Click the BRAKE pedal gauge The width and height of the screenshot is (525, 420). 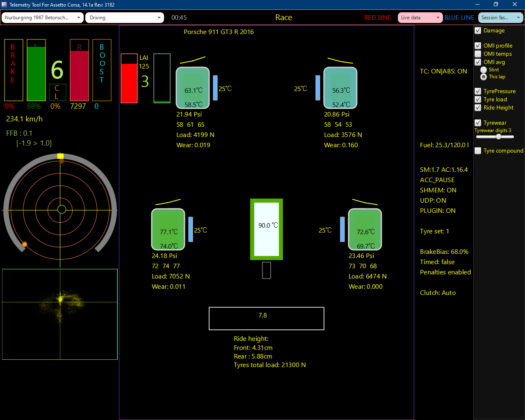point(14,70)
